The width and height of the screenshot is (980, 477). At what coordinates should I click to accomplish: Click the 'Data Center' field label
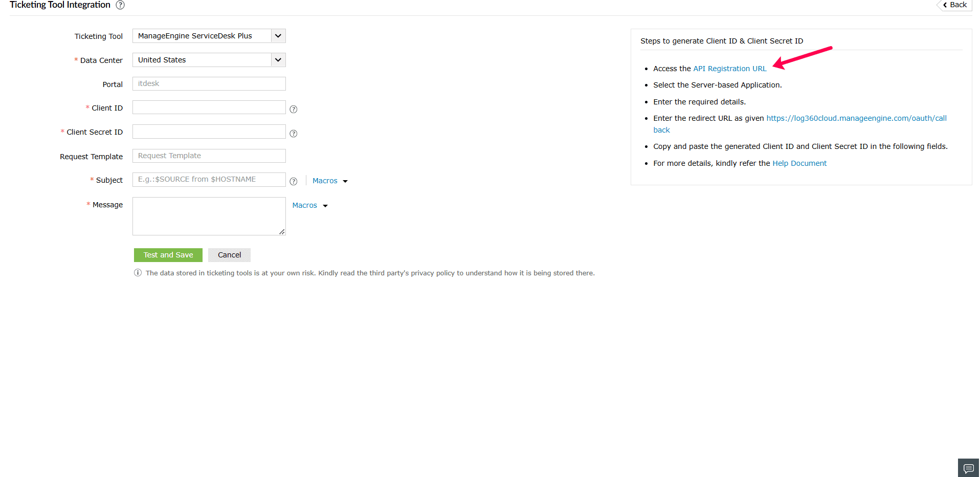[x=101, y=60]
